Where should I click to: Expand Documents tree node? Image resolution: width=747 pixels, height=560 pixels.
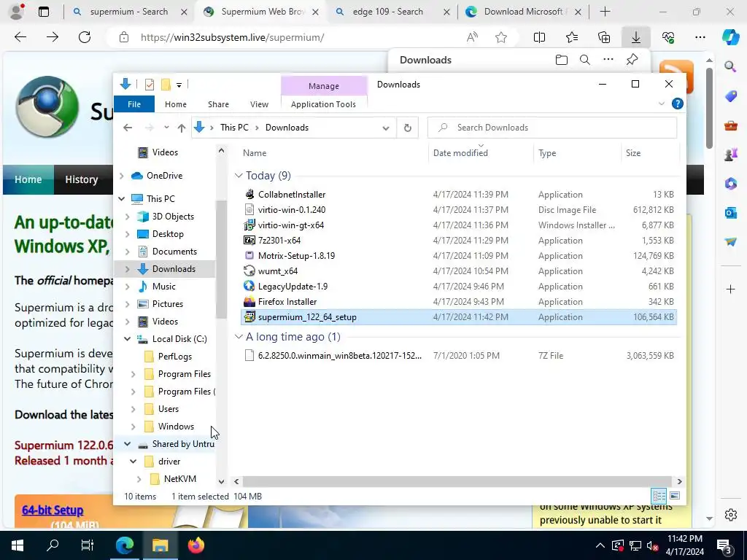coord(127,252)
